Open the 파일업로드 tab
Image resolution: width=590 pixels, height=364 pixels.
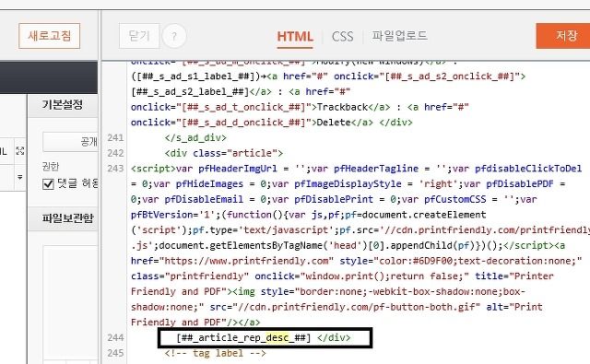(399, 36)
